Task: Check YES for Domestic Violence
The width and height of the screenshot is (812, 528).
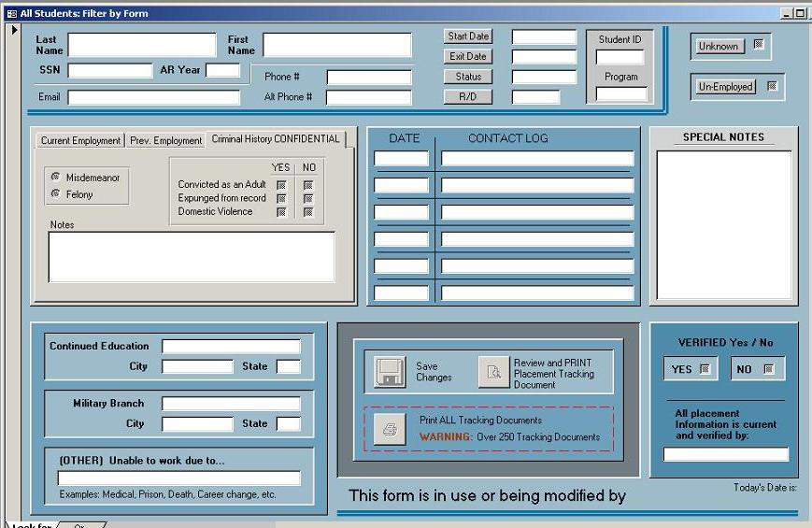Action: coord(281,212)
